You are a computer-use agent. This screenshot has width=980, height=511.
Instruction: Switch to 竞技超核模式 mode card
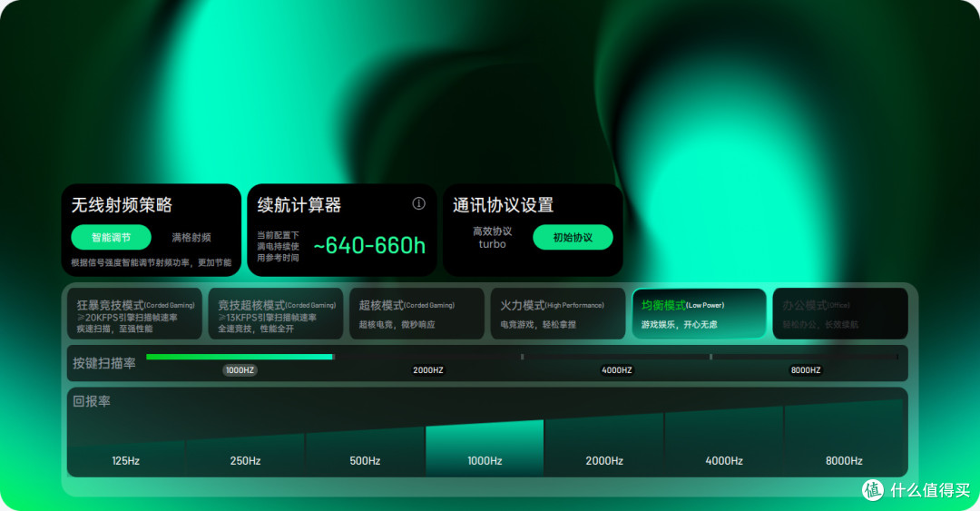[276, 313]
